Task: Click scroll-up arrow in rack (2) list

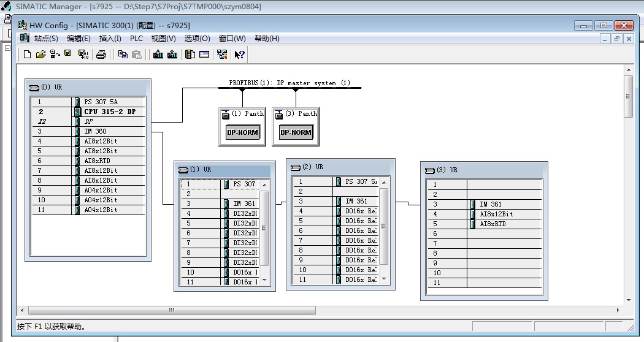Action: coord(384,182)
